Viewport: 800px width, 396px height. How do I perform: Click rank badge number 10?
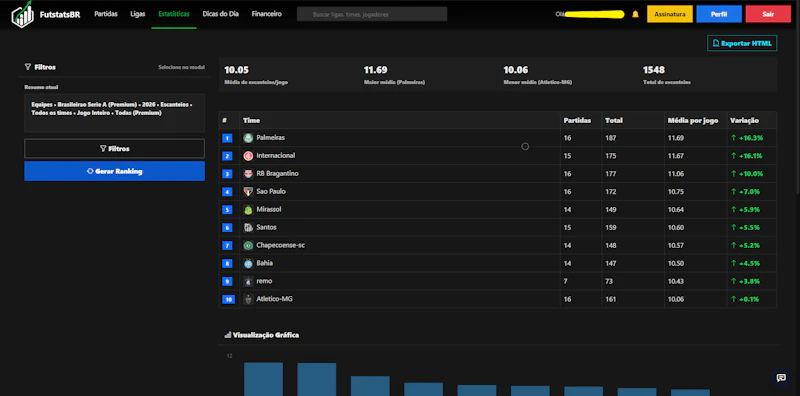click(x=229, y=299)
